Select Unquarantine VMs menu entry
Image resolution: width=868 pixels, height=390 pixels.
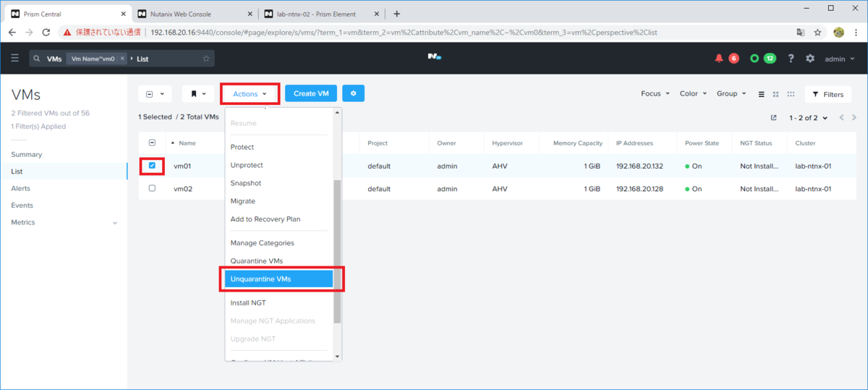pyautogui.click(x=279, y=279)
